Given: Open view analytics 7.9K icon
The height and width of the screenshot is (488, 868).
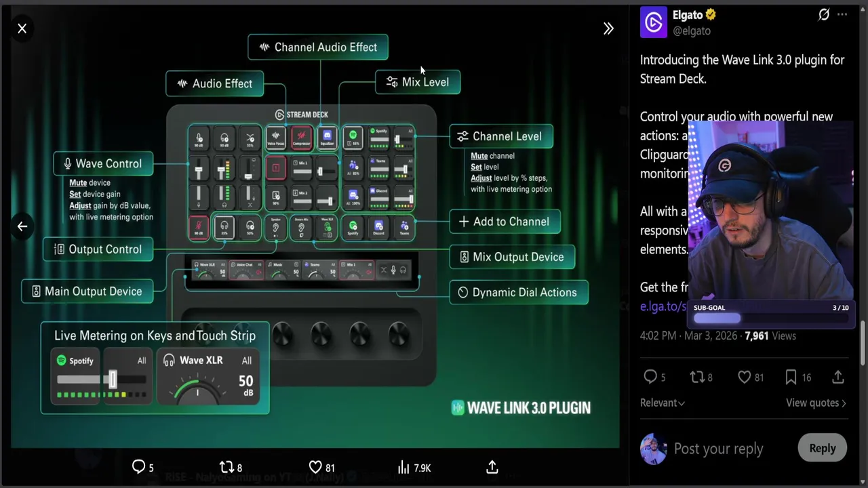Looking at the screenshot, I should coord(414,467).
